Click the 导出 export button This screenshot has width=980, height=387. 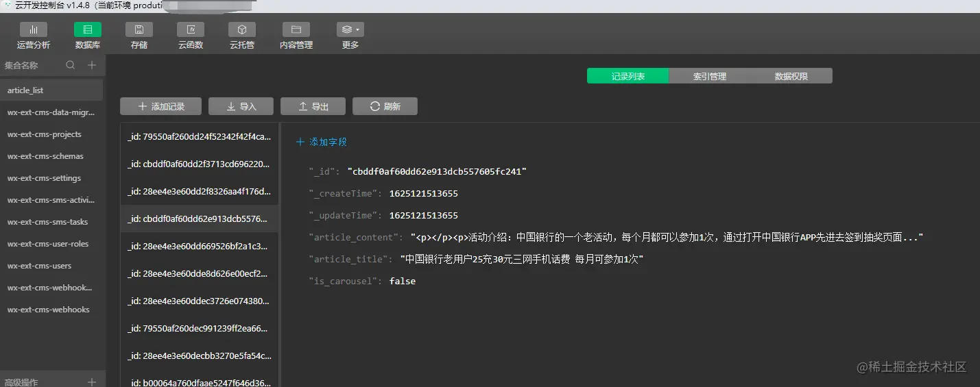(313, 106)
